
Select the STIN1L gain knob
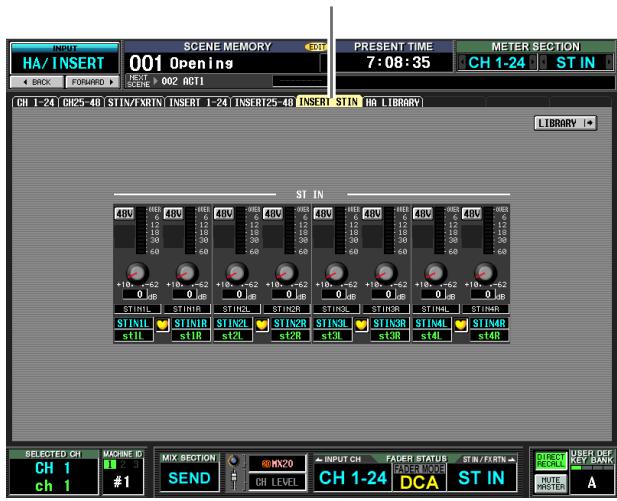(x=137, y=272)
